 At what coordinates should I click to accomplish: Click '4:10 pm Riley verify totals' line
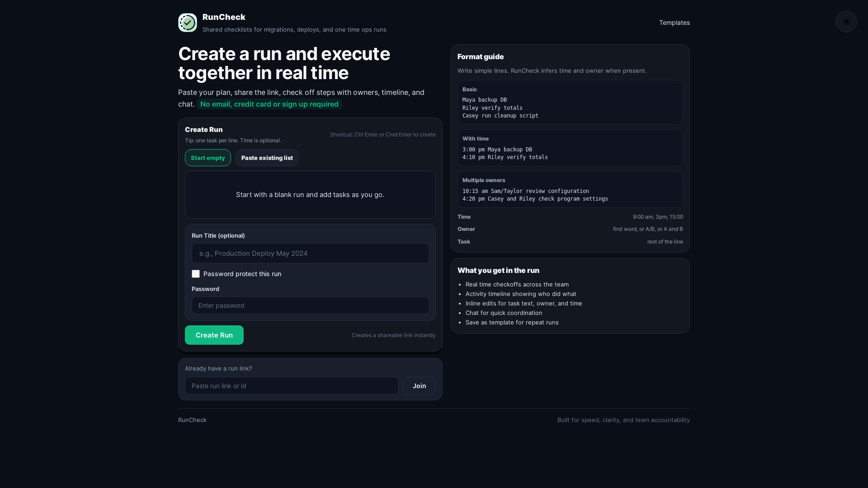click(x=505, y=157)
